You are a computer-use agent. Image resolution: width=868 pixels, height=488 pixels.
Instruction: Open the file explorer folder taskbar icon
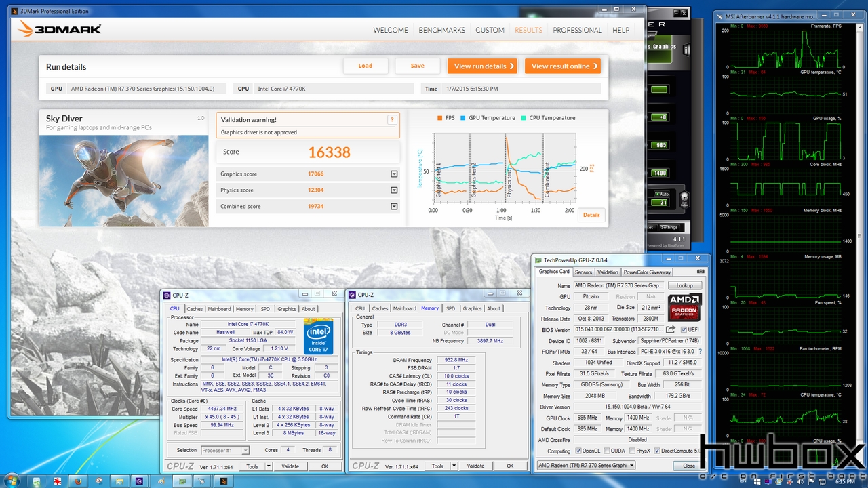point(119,481)
